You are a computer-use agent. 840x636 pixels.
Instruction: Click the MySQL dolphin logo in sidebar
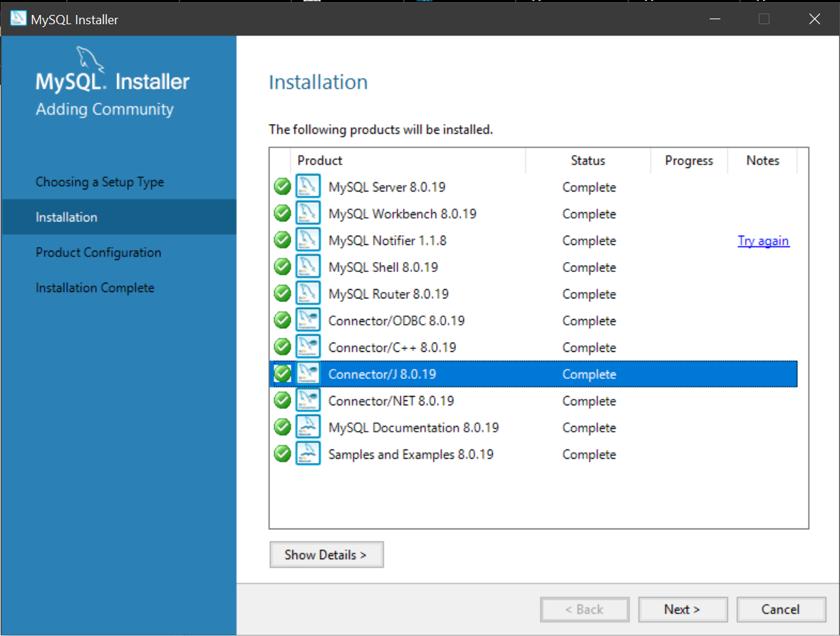click(90, 59)
